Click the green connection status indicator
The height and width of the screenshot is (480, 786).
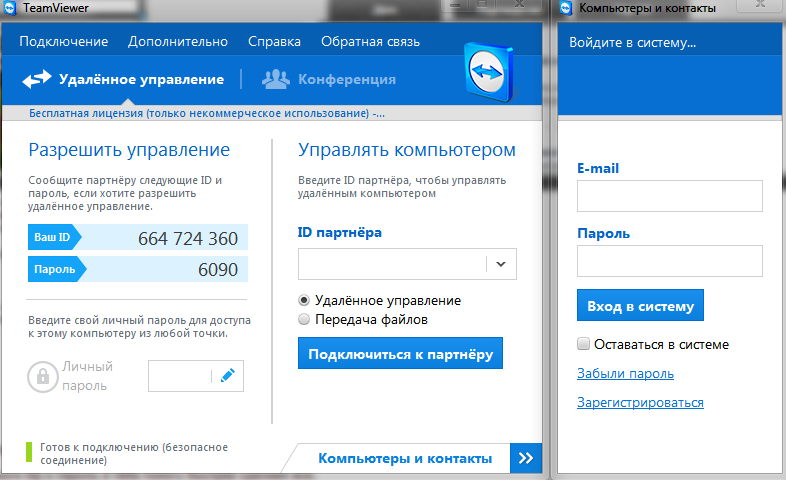[29, 452]
